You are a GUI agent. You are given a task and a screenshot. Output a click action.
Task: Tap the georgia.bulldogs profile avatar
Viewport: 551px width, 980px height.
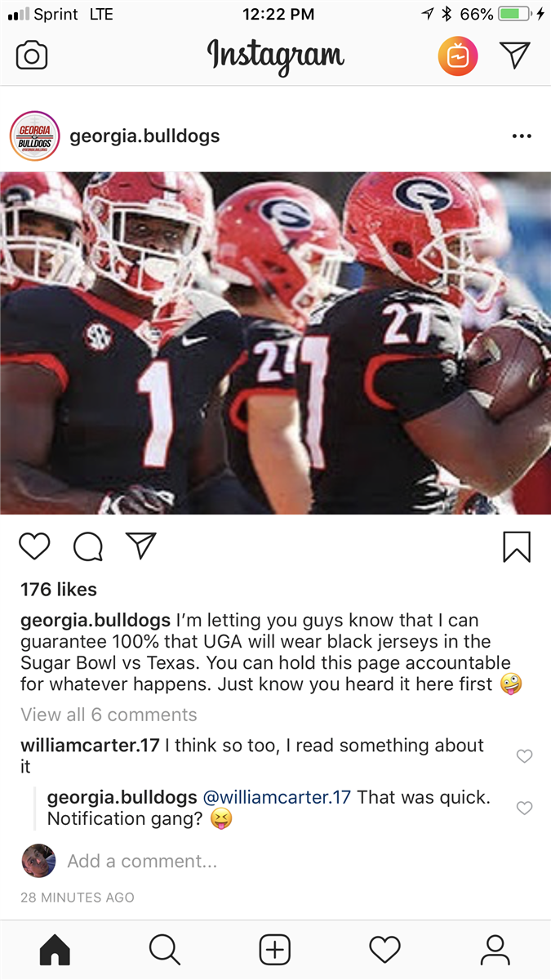34,136
